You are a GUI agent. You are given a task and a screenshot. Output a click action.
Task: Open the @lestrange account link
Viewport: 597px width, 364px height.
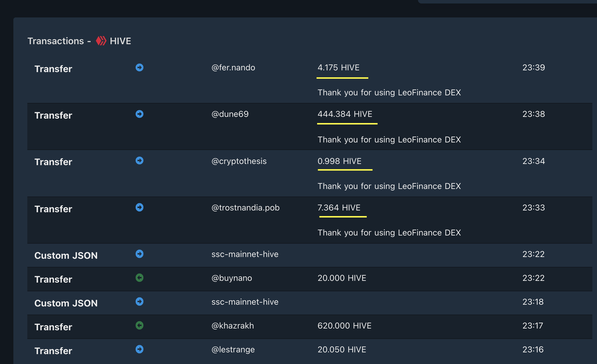pyautogui.click(x=233, y=349)
